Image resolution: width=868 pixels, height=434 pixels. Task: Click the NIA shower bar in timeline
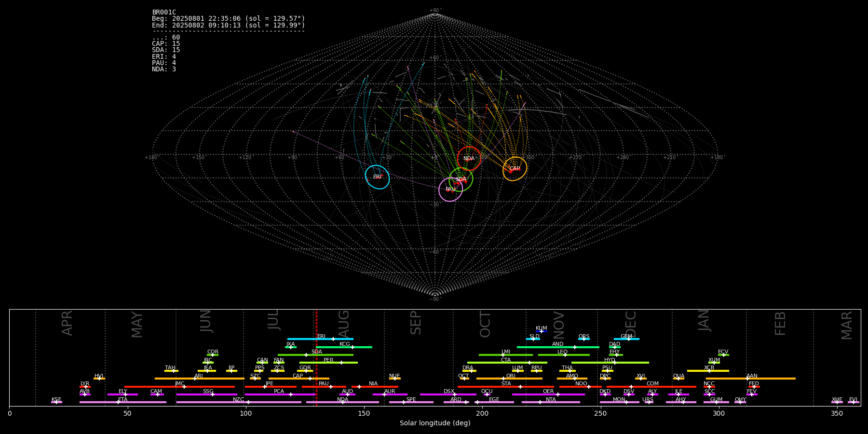(x=375, y=386)
